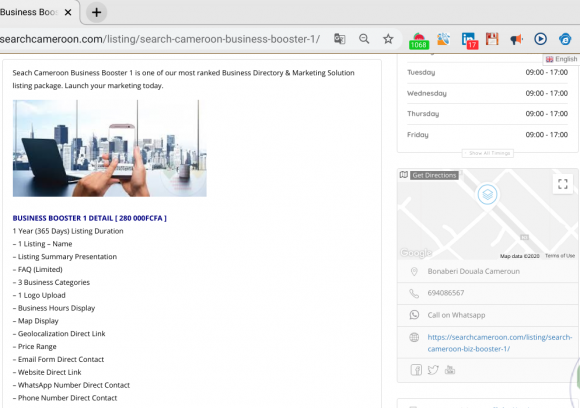Image resolution: width=580 pixels, height=408 pixels.
Task: Open the listing's YouTube icon
Action: [x=449, y=370]
